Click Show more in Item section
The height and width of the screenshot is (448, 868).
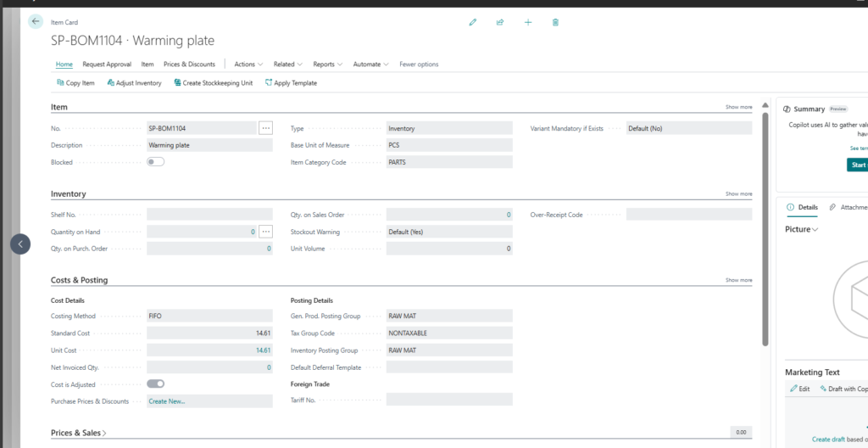coord(738,107)
